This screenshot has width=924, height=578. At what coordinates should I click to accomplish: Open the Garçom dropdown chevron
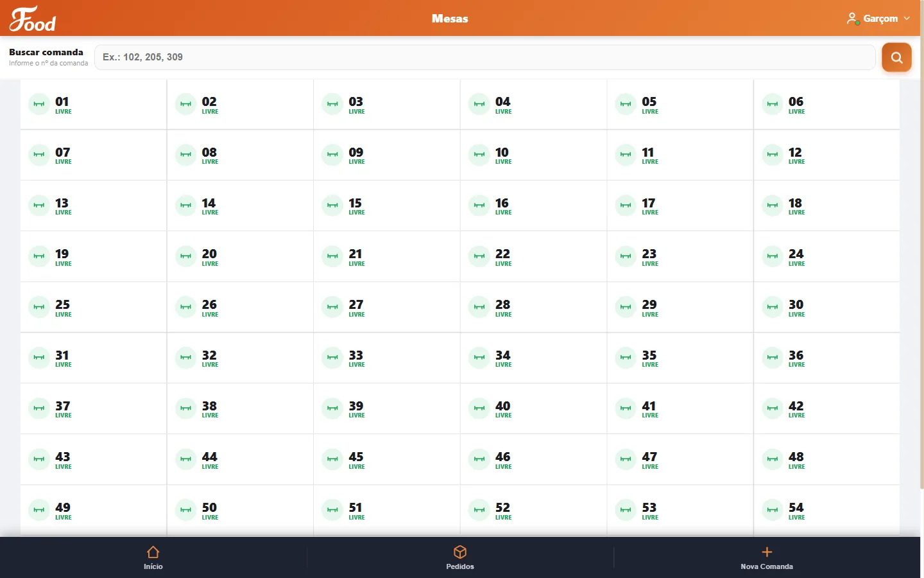[907, 19]
